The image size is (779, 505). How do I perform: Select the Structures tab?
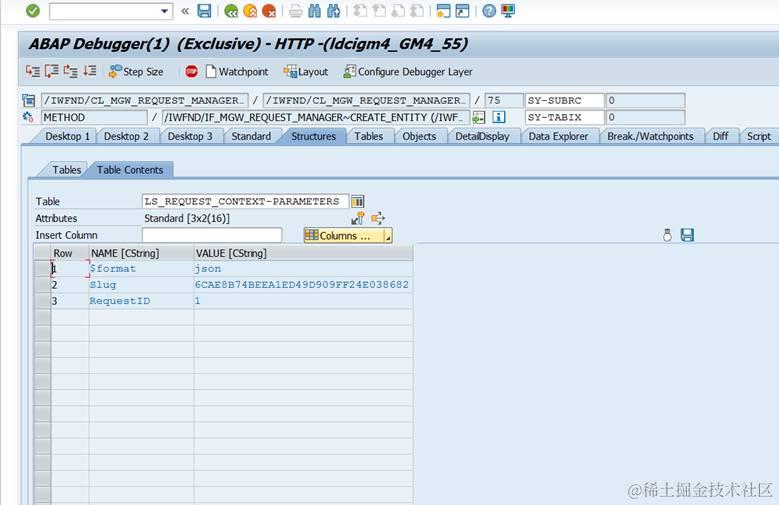pyautogui.click(x=313, y=136)
